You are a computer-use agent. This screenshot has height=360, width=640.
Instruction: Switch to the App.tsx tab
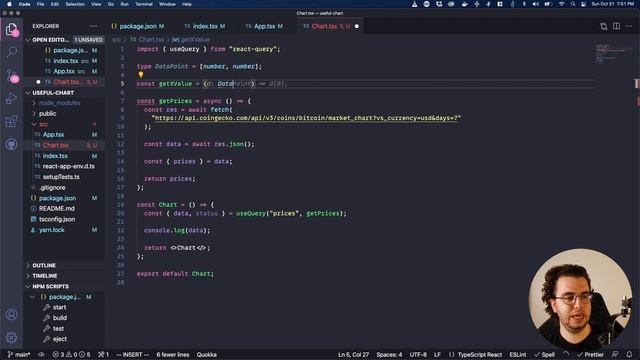coord(264,26)
